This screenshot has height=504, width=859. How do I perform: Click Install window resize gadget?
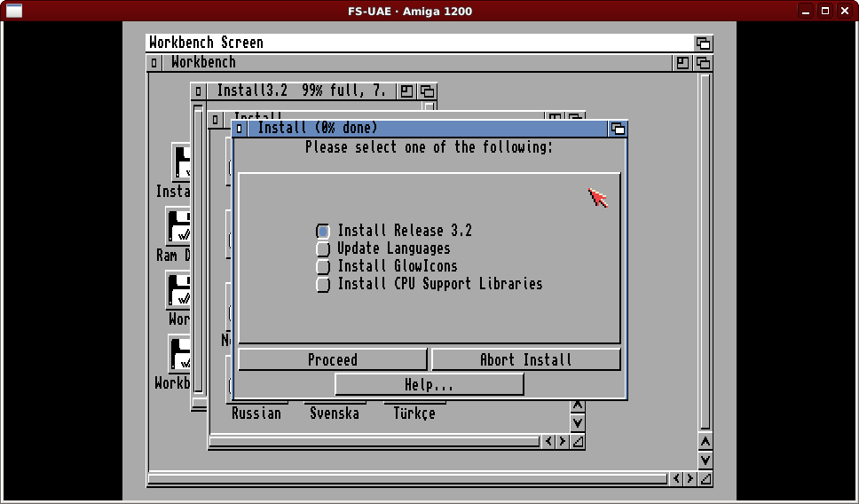pos(578,442)
